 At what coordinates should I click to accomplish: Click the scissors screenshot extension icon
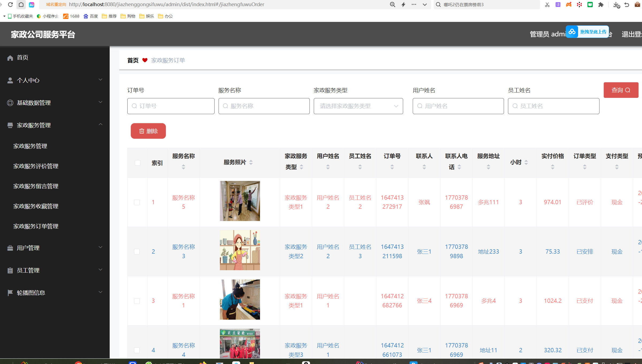547,5
